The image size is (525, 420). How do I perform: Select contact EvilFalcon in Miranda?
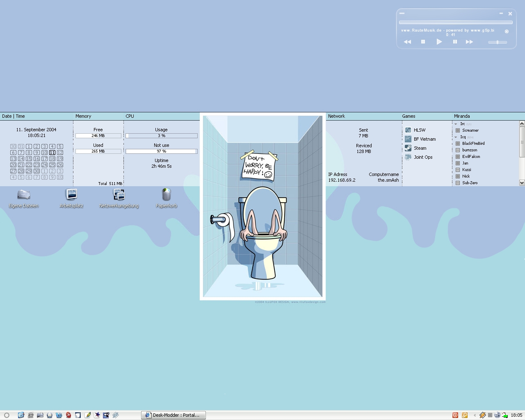[468, 157]
